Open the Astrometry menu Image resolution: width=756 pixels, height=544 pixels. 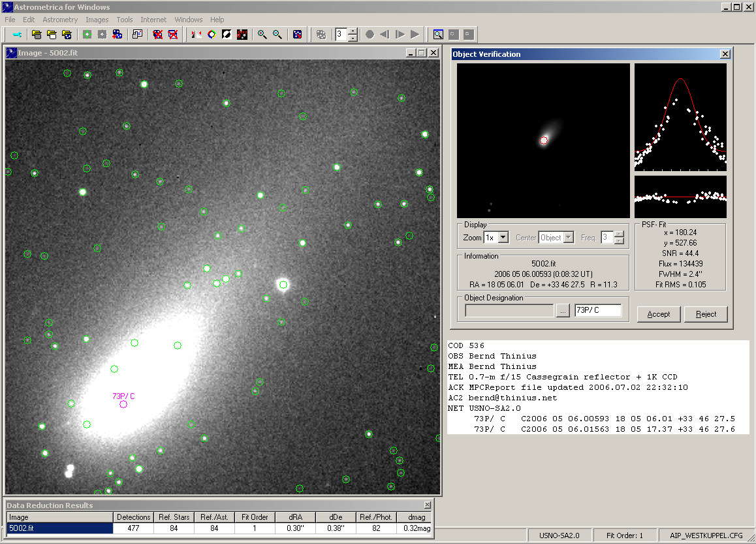60,20
